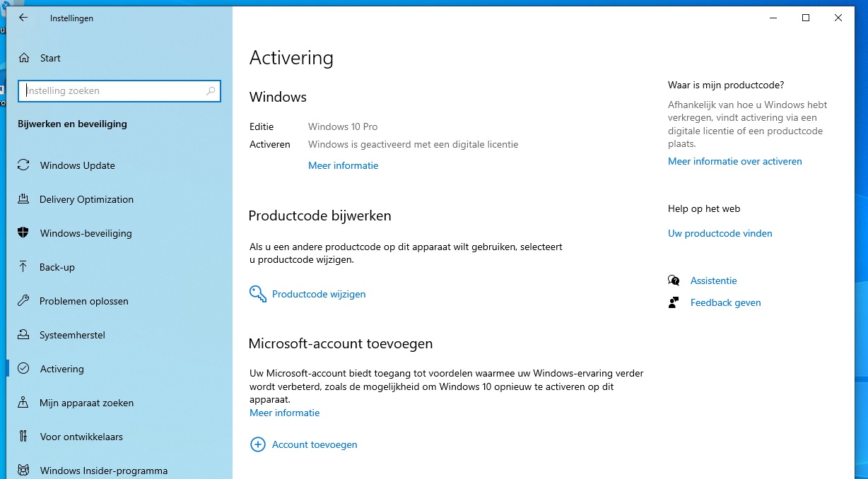868x479 pixels.
Task: Select the Windows Update sync icon
Action: 23,165
